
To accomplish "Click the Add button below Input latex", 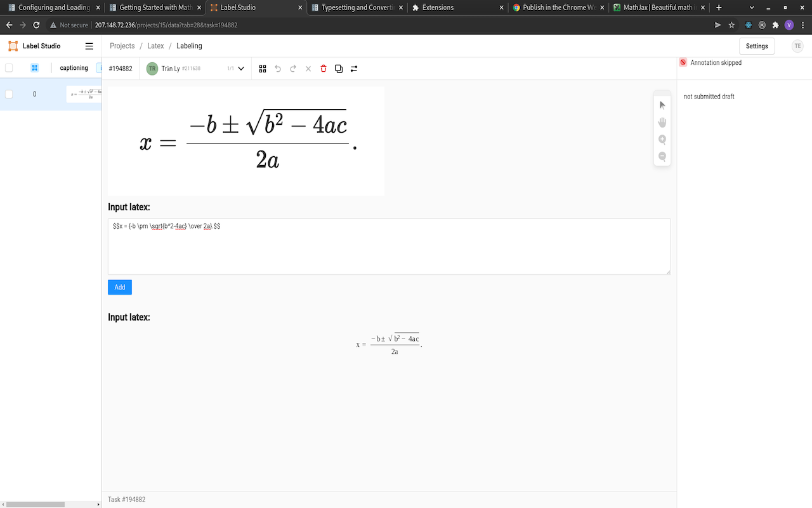I will pyautogui.click(x=119, y=287).
